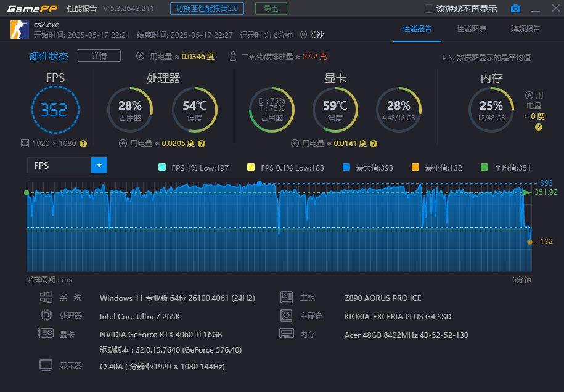The width and height of the screenshot is (564, 392).
Task: Click the version V 5.3.2643.211 text
Action: point(128,9)
